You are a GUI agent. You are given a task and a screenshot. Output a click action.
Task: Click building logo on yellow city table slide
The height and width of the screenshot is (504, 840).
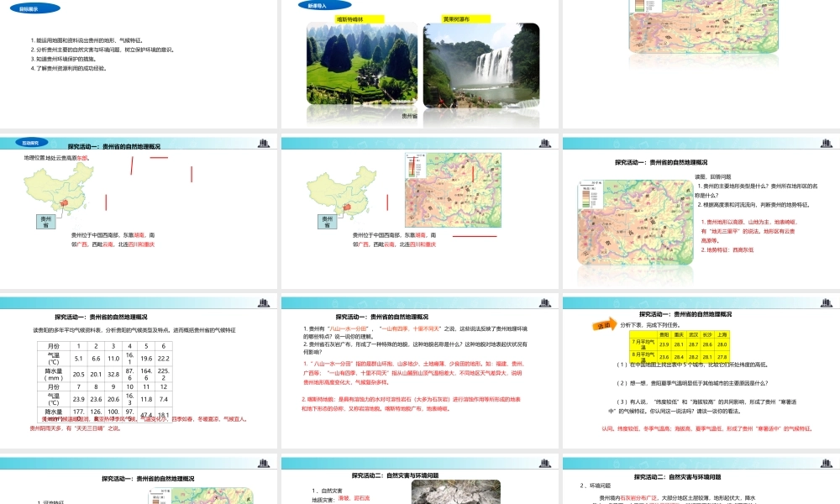(827, 302)
